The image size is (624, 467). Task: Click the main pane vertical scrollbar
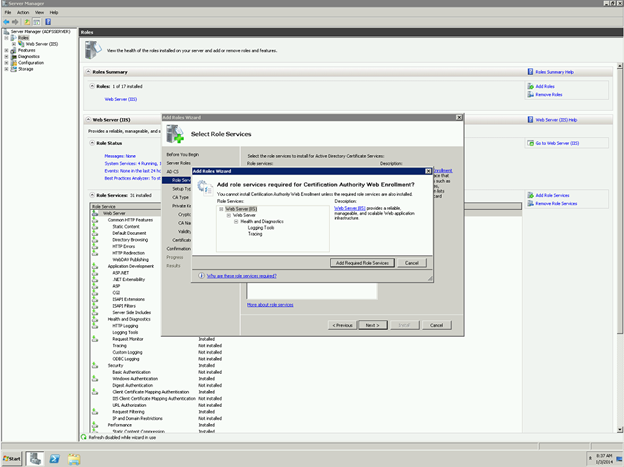click(x=620, y=199)
